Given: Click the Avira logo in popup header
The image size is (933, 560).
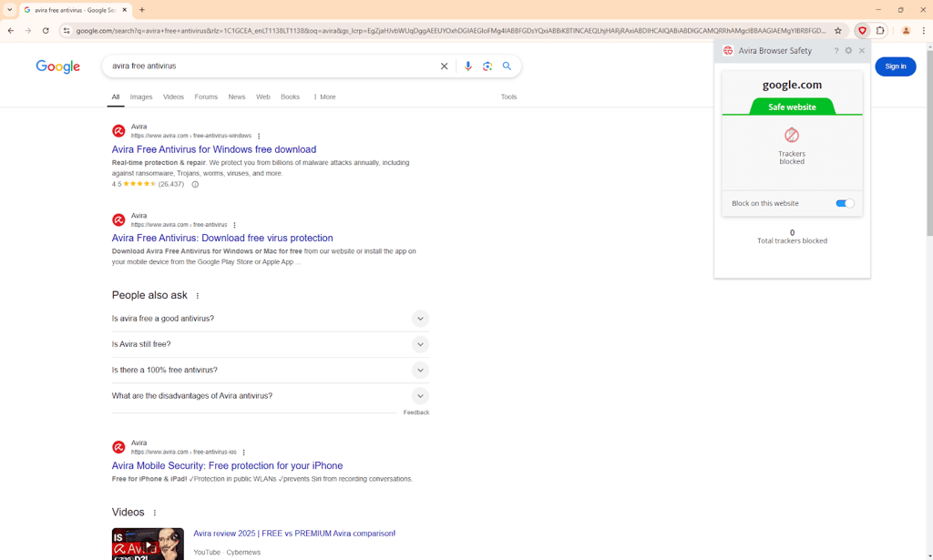Looking at the screenshot, I should coord(728,50).
